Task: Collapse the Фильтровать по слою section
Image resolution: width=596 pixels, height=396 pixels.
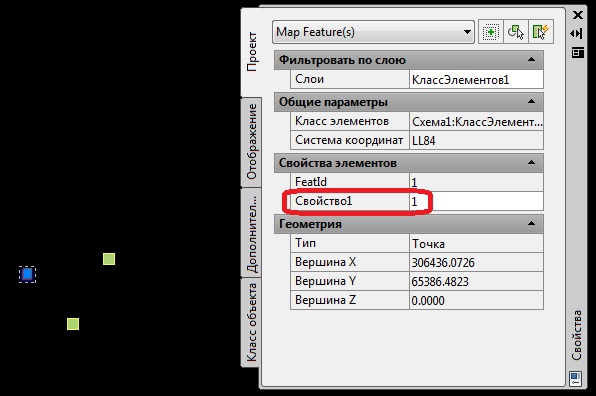Action: (x=531, y=60)
